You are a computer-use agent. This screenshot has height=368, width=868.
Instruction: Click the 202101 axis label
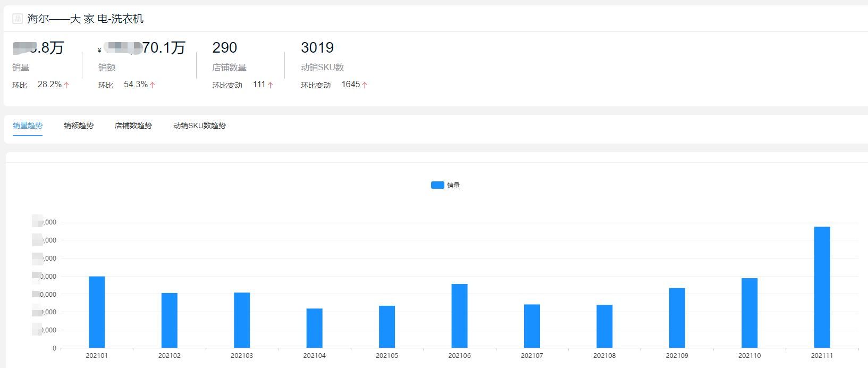tap(97, 356)
